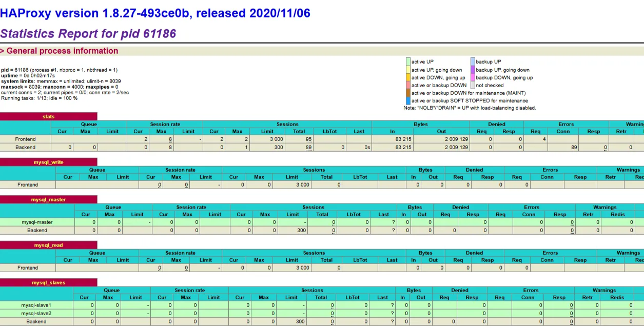Click the Frontend row name under mysql_write

pyautogui.click(x=28, y=184)
